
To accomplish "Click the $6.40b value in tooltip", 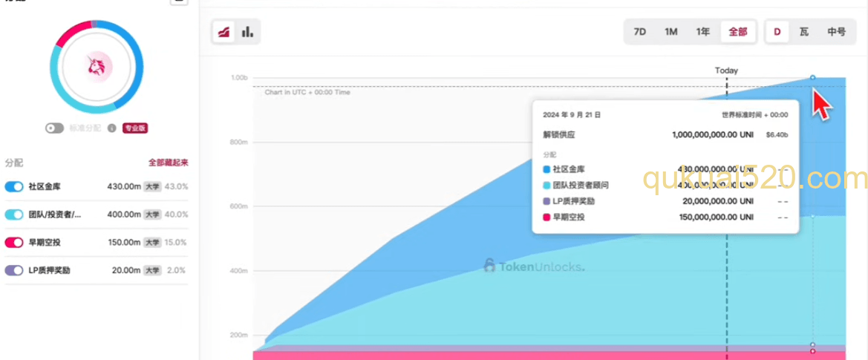I will click(777, 134).
